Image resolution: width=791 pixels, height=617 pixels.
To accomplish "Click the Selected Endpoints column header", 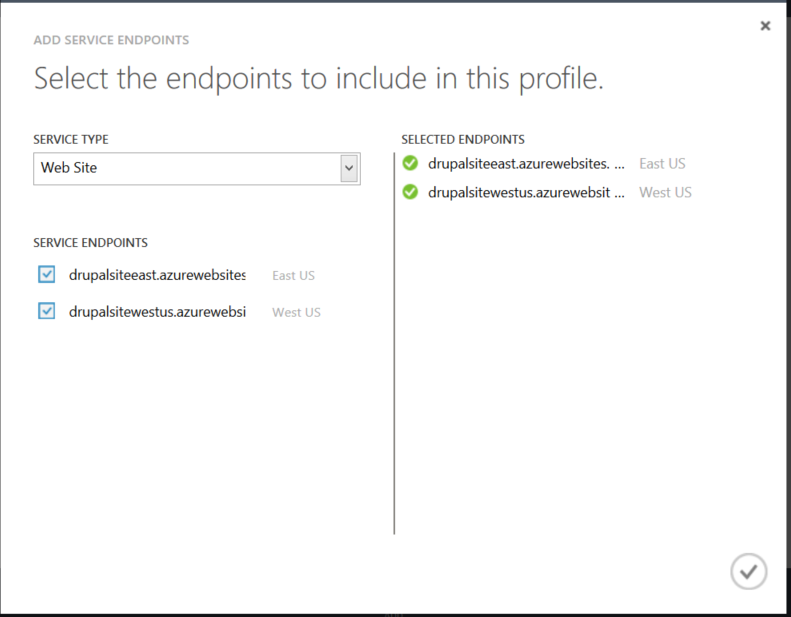I will point(462,140).
